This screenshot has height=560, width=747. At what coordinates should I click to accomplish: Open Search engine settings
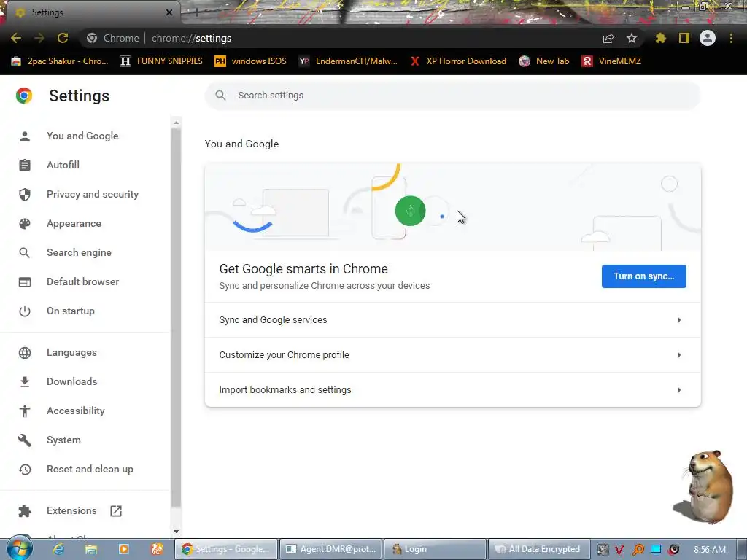click(x=79, y=252)
